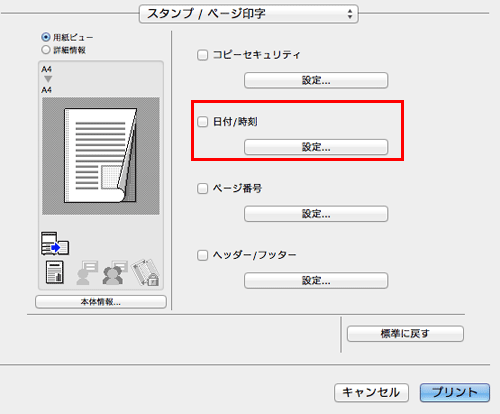Click the printer output status icon
The image size is (500, 414).
55,243
